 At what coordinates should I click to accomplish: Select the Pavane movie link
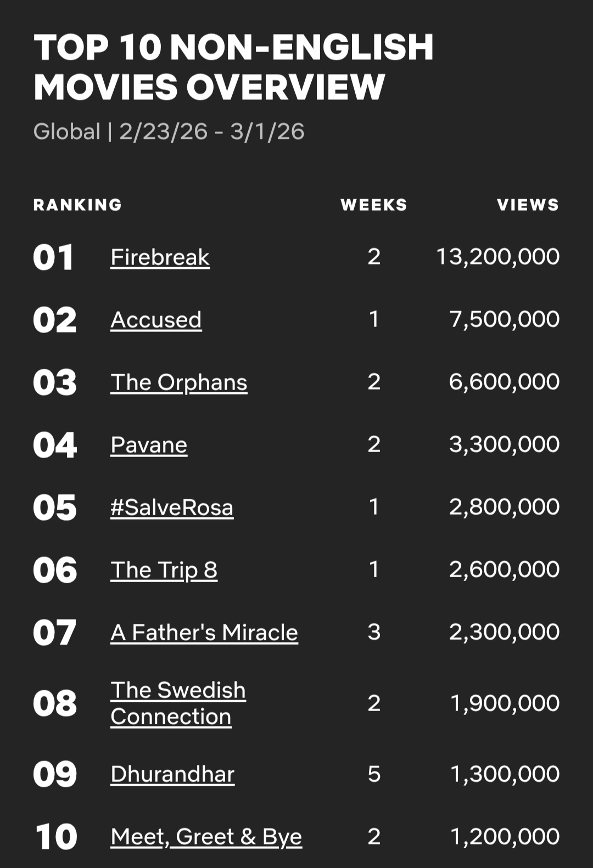149,445
